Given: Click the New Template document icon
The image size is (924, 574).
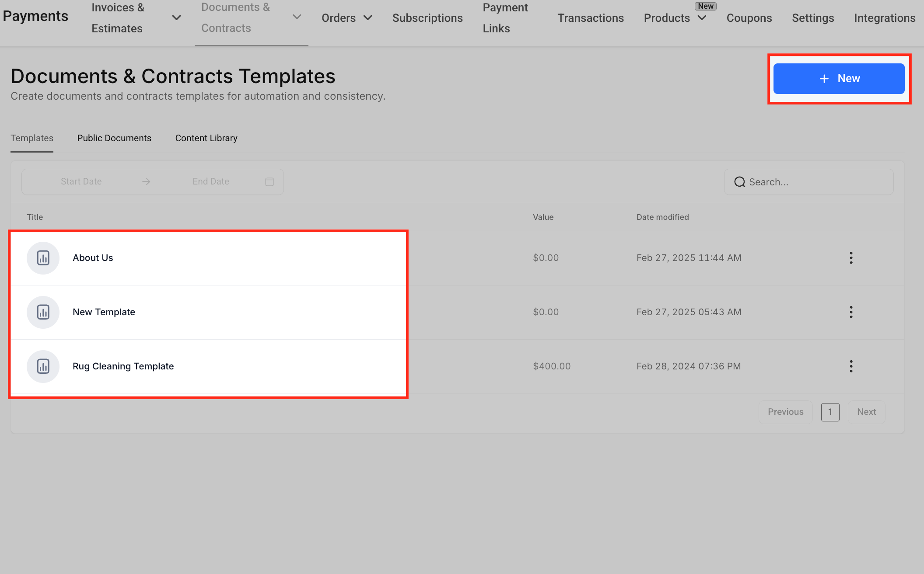Looking at the screenshot, I should click(x=43, y=312).
